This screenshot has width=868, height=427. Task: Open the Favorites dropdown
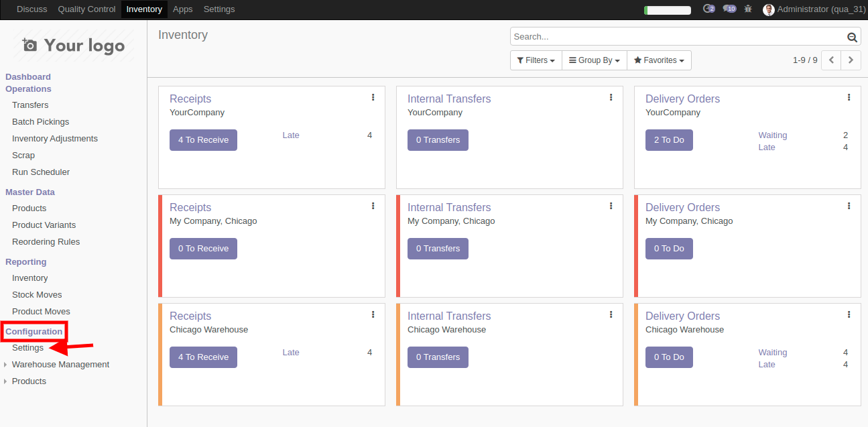tap(659, 60)
